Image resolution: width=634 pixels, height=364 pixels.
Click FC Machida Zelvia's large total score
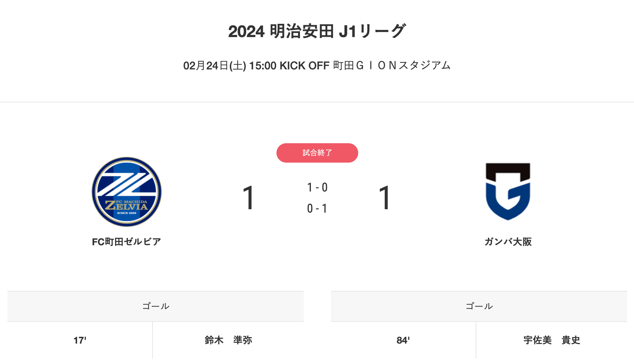tap(249, 198)
